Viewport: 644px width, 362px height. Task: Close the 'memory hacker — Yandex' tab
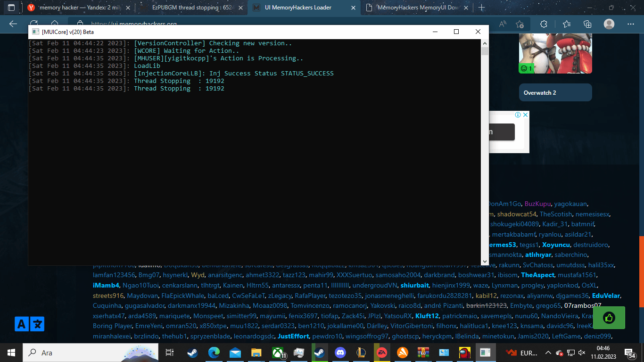pos(127,8)
